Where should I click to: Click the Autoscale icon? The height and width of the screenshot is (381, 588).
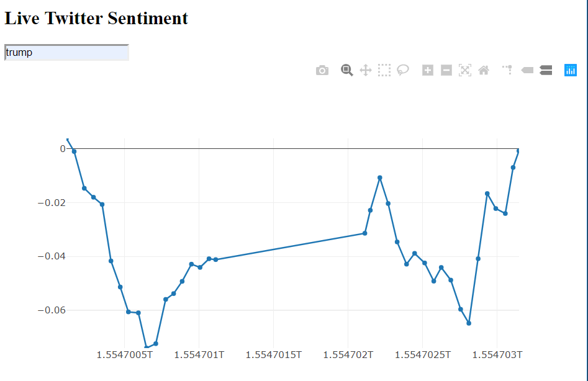(465, 70)
